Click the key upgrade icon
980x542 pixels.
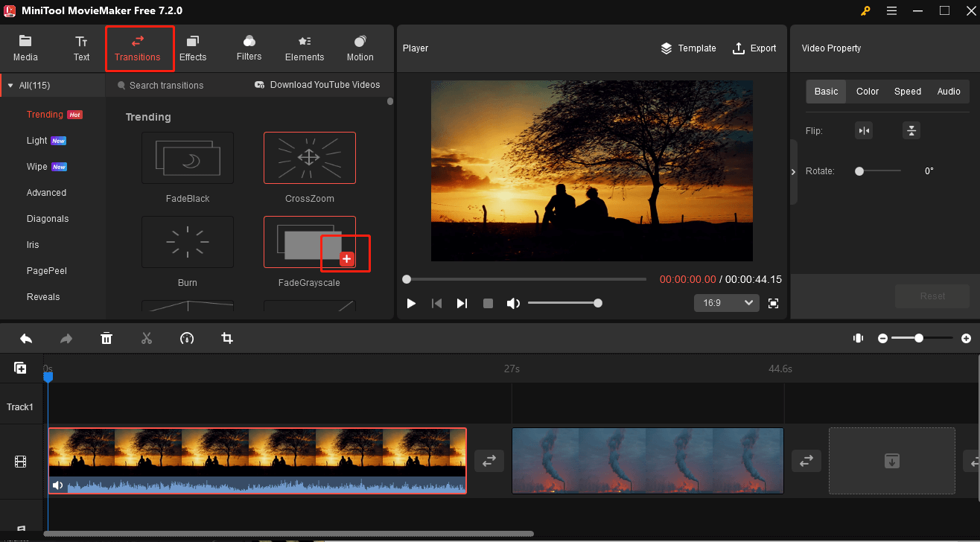[865, 10]
